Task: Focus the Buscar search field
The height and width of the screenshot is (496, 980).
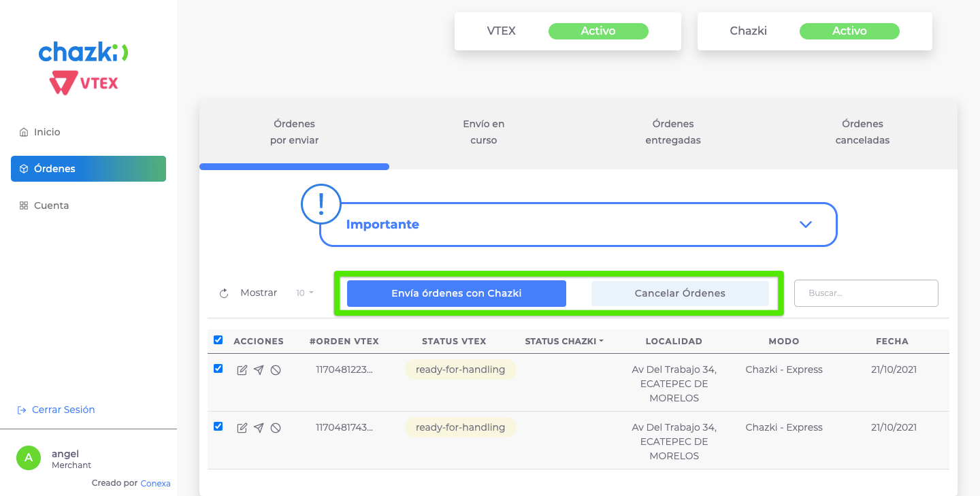Action: (866, 293)
